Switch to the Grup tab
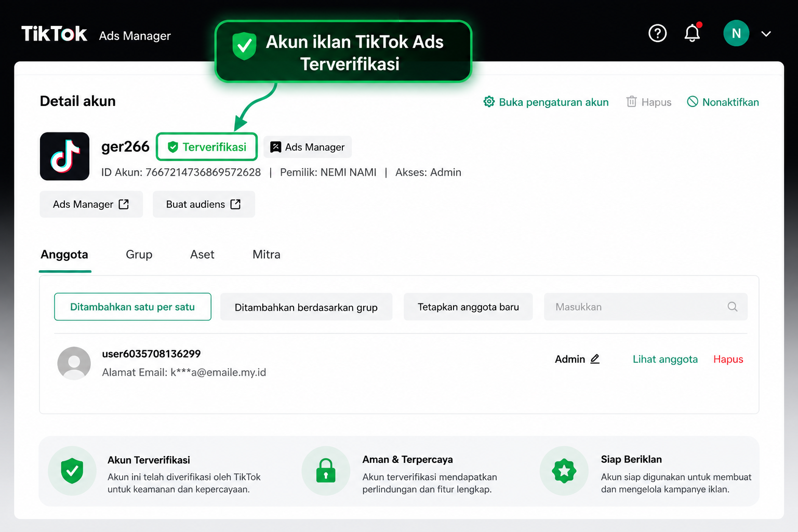The height and width of the screenshot is (532, 798). click(139, 255)
